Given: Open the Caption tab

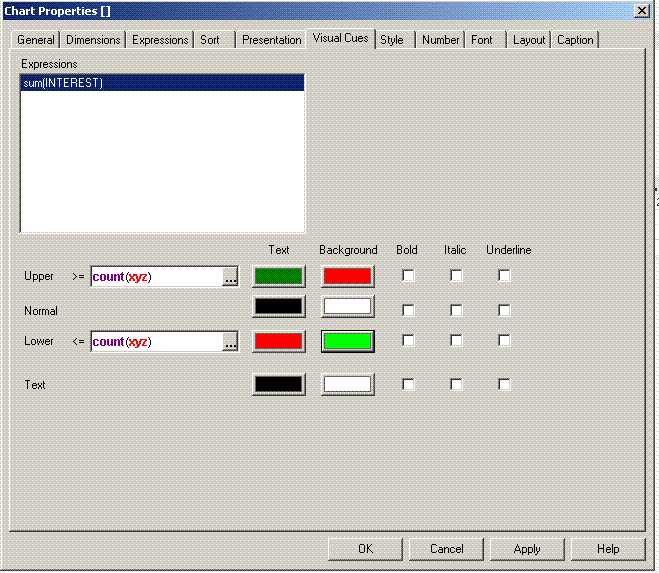Looking at the screenshot, I should [x=575, y=40].
